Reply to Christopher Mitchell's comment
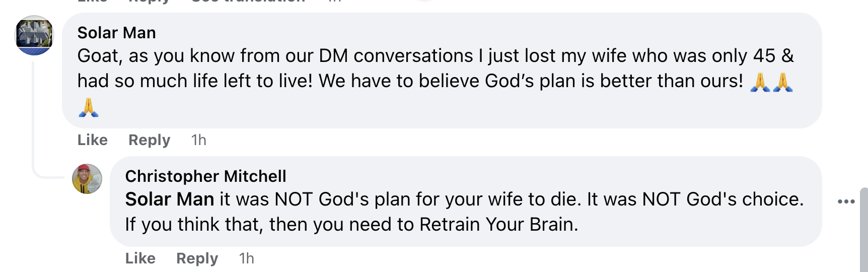Image resolution: width=868 pixels, height=272 pixels. tap(197, 258)
